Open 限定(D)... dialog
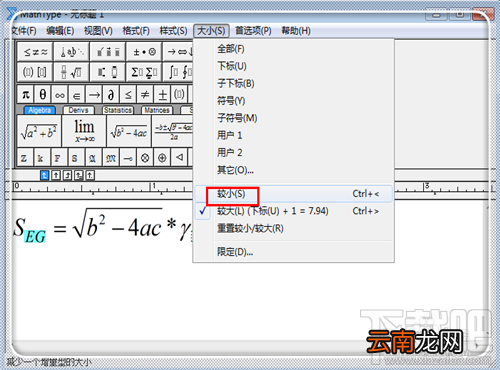 click(x=294, y=252)
